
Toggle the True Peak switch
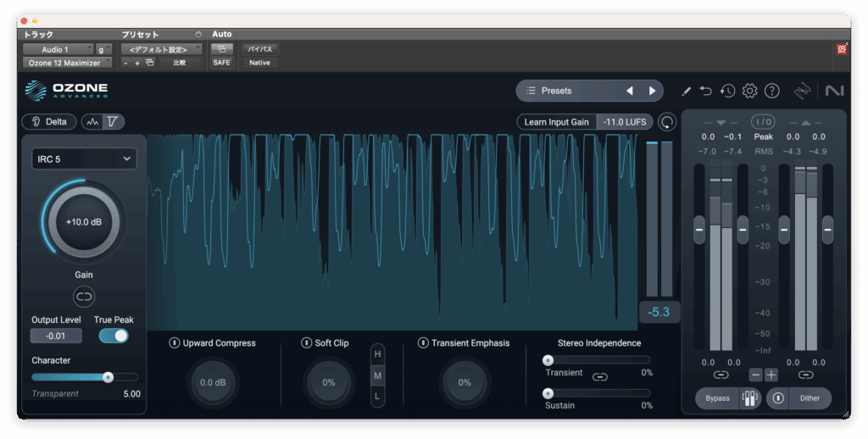114,336
